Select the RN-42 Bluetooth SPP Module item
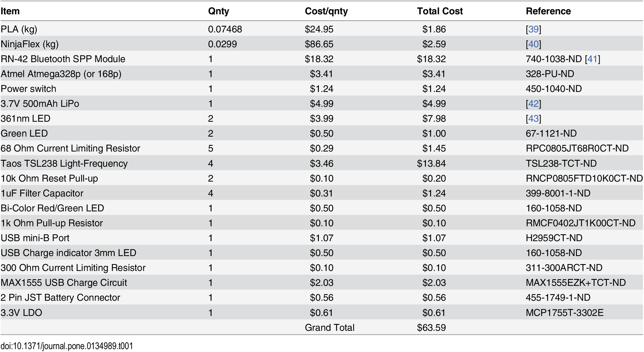This screenshot has width=644, height=352. [x=63, y=59]
